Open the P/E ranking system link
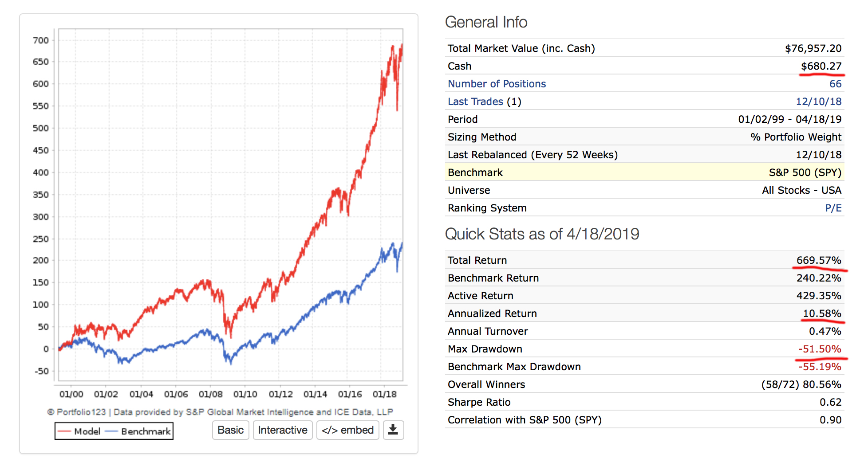This screenshot has width=868, height=470. click(x=833, y=208)
